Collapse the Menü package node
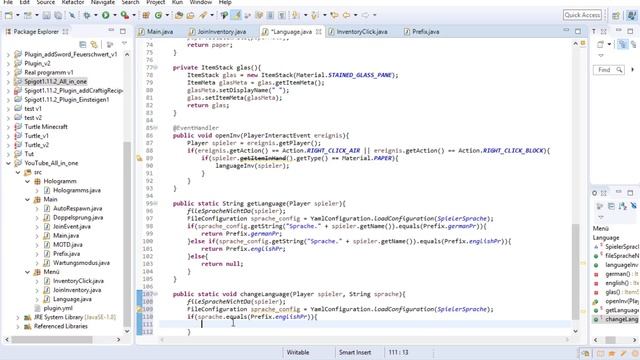The width and height of the screenshot is (640, 360). 27,272
